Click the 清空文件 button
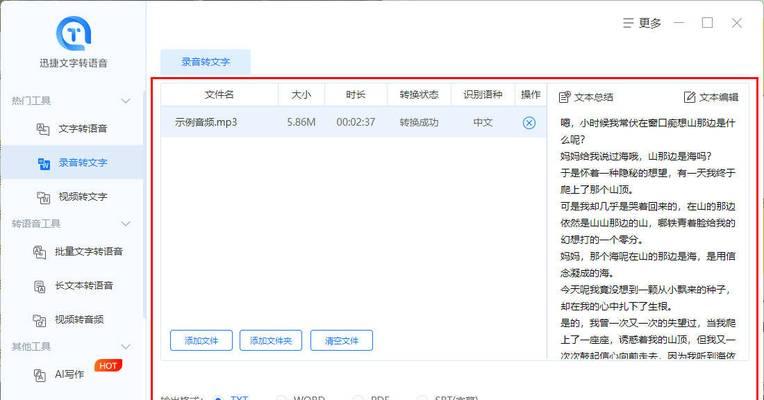Image resolution: width=764 pixels, height=400 pixels. [x=342, y=341]
